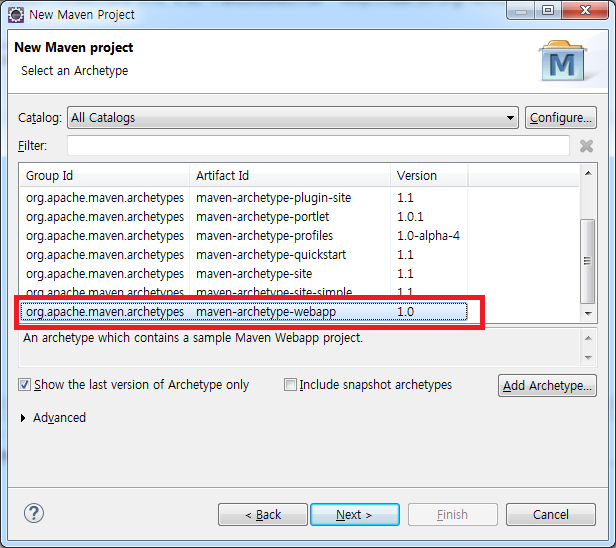Maximize the New Maven Project window
This screenshot has width=616, height=548.
[548, 11]
